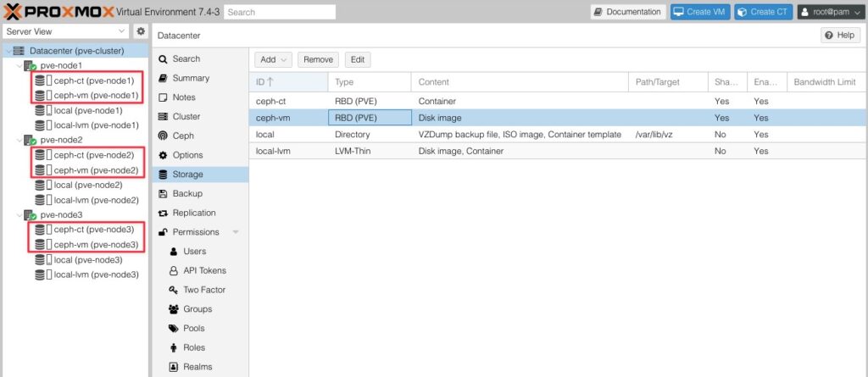Screen dimensions: 868x377
Task: Click the API Tokens user-outline icon
Action: click(173, 271)
